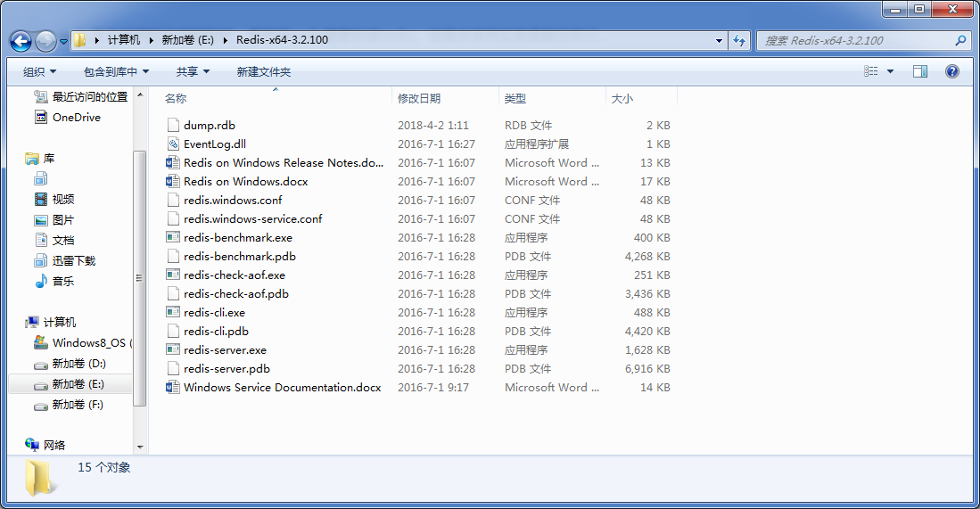Select Redis on Windows.docx Word icon
This screenshot has width=980, height=509.
pyautogui.click(x=172, y=181)
